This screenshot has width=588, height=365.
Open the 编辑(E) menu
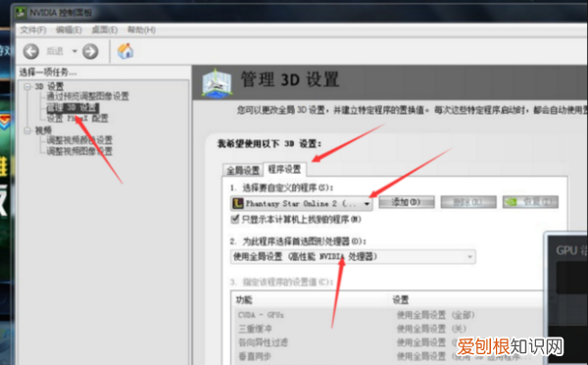pos(69,30)
